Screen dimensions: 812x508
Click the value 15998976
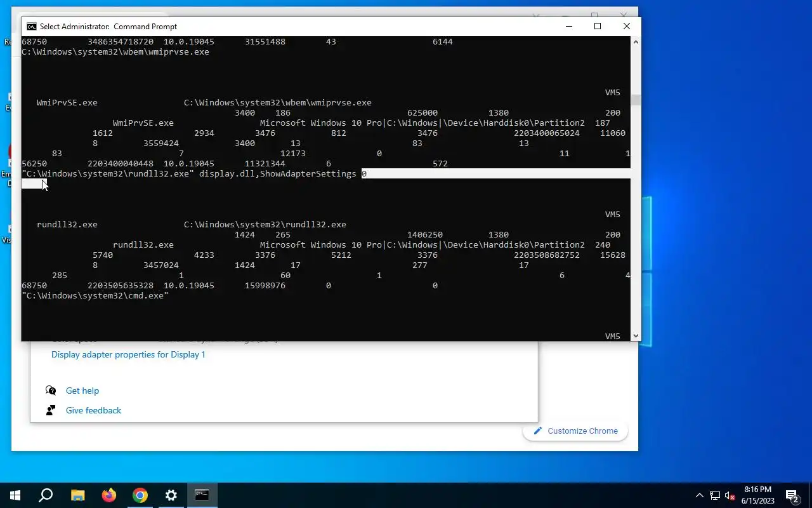click(x=265, y=285)
